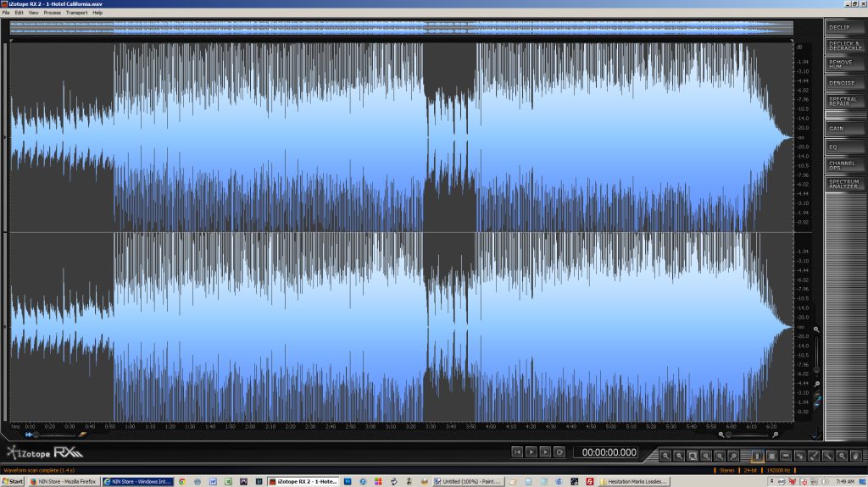
Task: Click the 1:00 mark on time ruler
Action: point(130,427)
